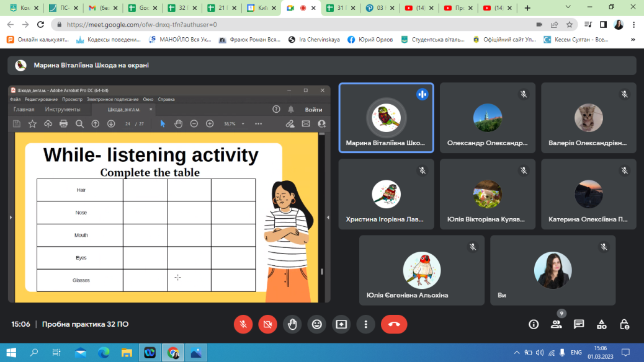Unmute the microphone

(x=243, y=324)
